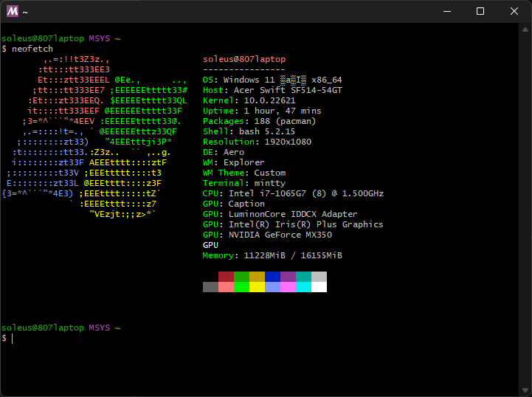Click the salmon pink color block
This screenshot has height=397, width=532.
click(x=227, y=287)
